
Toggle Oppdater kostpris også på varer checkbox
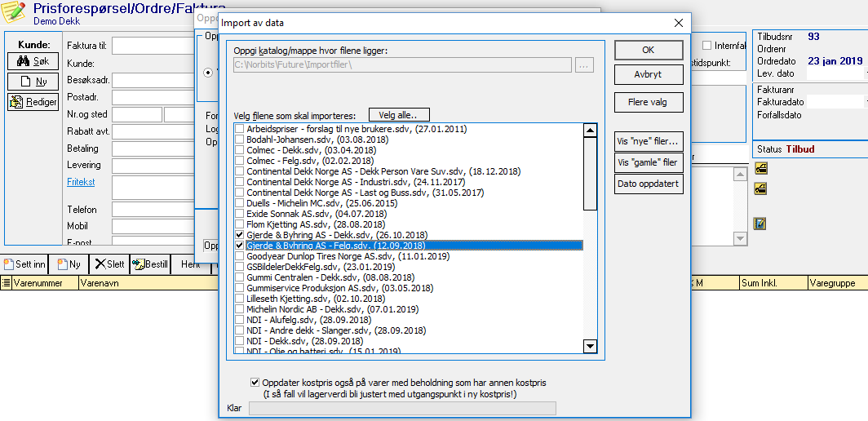click(x=255, y=382)
